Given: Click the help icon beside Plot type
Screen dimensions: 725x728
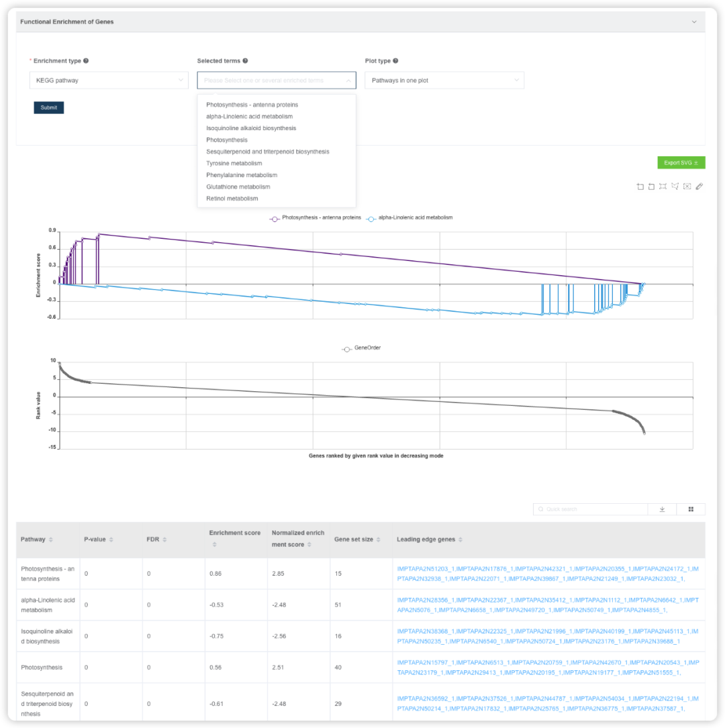Looking at the screenshot, I should 395,61.
